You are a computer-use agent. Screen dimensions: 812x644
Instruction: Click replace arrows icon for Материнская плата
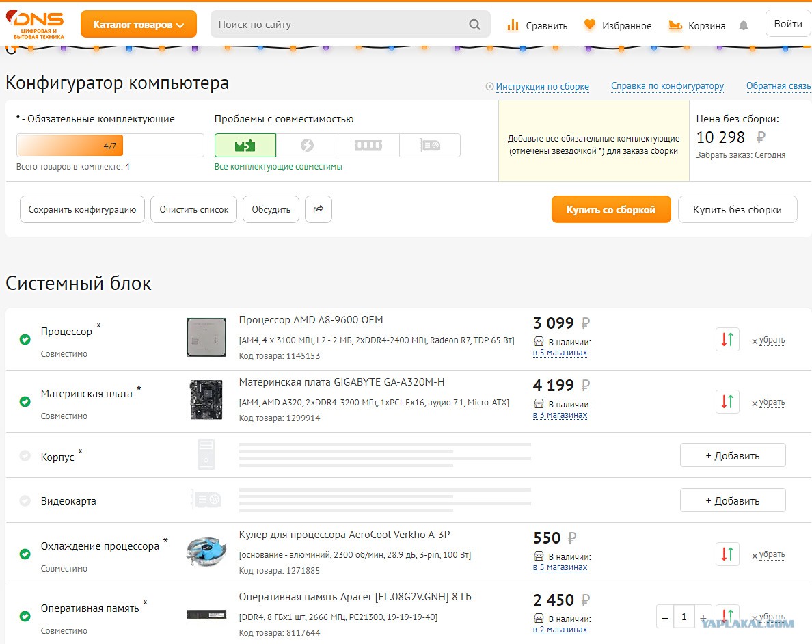(727, 402)
